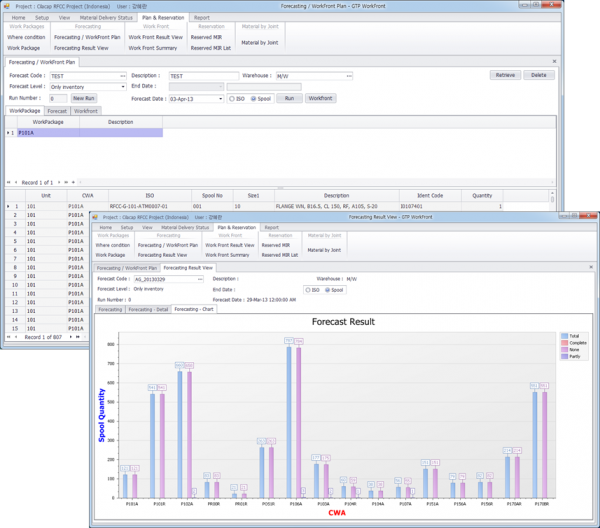Click the Forecast Code ellipsis lookup button
Screen dimensions: 600x528
(124, 76)
